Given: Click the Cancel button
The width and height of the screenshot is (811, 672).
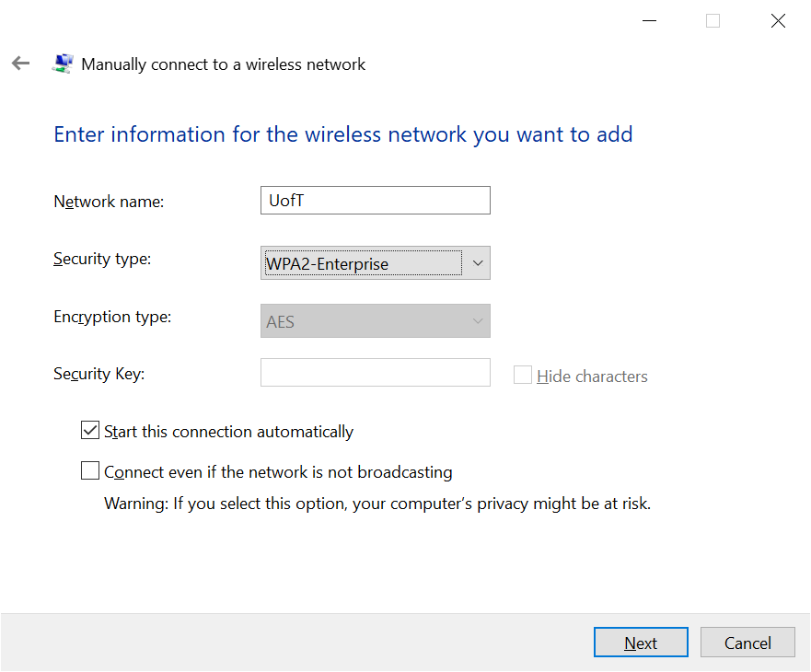Looking at the screenshot, I should pyautogui.click(x=747, y=642).
